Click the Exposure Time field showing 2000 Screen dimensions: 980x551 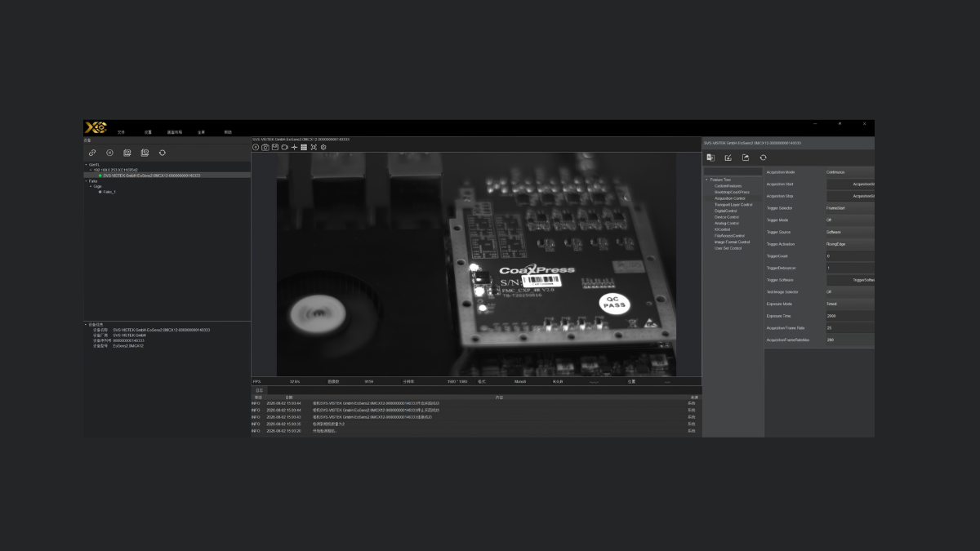(x=849, y=316)
